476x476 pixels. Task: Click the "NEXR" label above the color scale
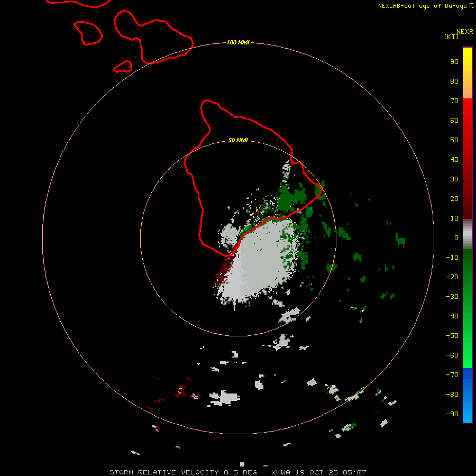pyautogui.click(x=465, y=32)
